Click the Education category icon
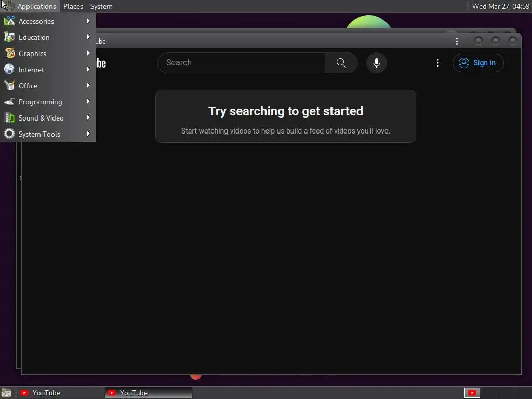Image resolution: width=532 pixels, height=399 pixels. [9, 37]
